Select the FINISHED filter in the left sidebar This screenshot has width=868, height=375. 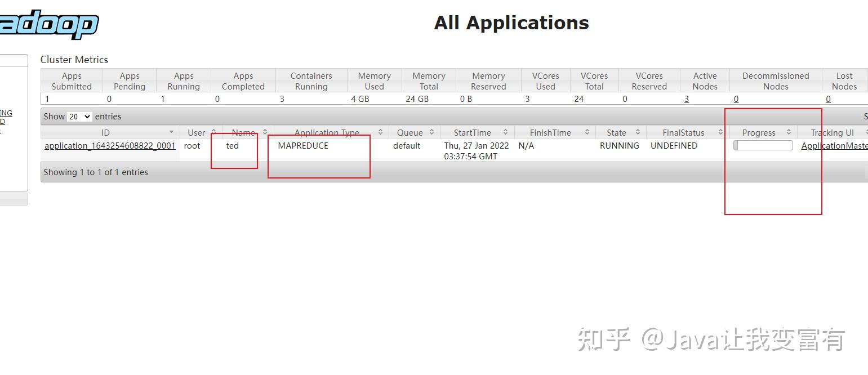[3, 120]
